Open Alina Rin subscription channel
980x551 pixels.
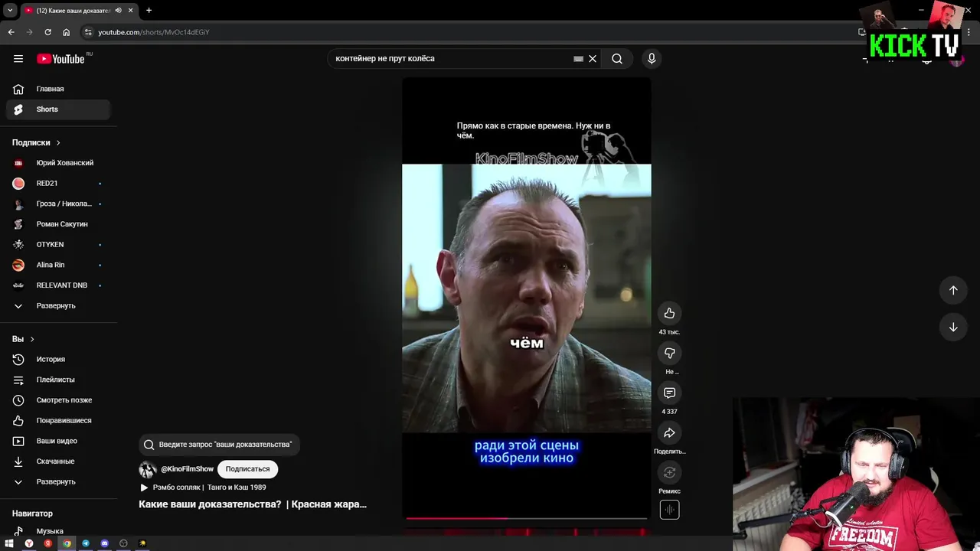coord(58,265)
